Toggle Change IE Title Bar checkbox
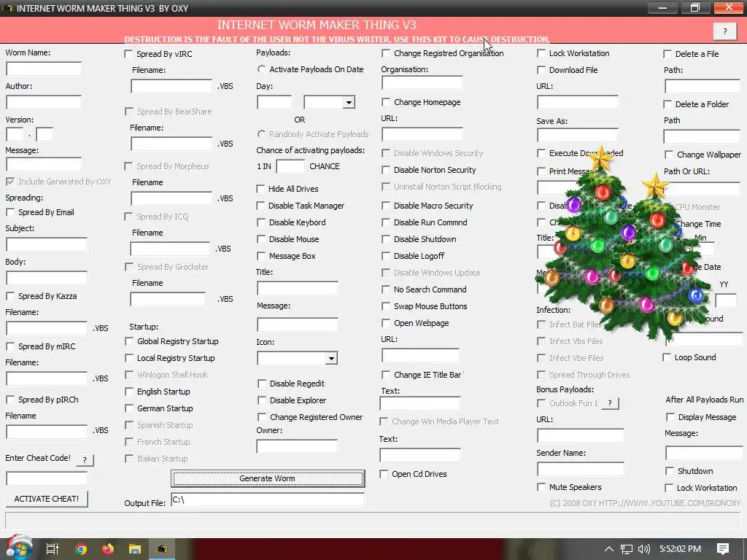The width and height of the screenshot is (747, 560). click(x=386, y=376)
